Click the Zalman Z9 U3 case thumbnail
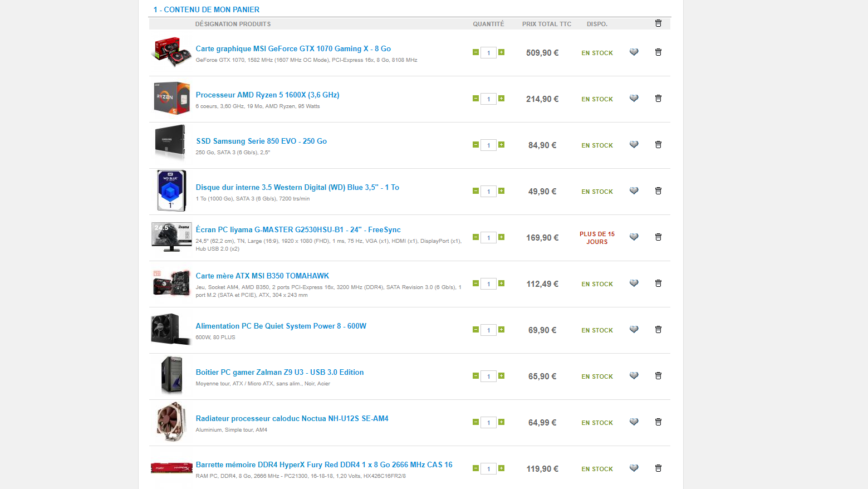This screenshot has width=868, height=489. (x=171, y=376)
